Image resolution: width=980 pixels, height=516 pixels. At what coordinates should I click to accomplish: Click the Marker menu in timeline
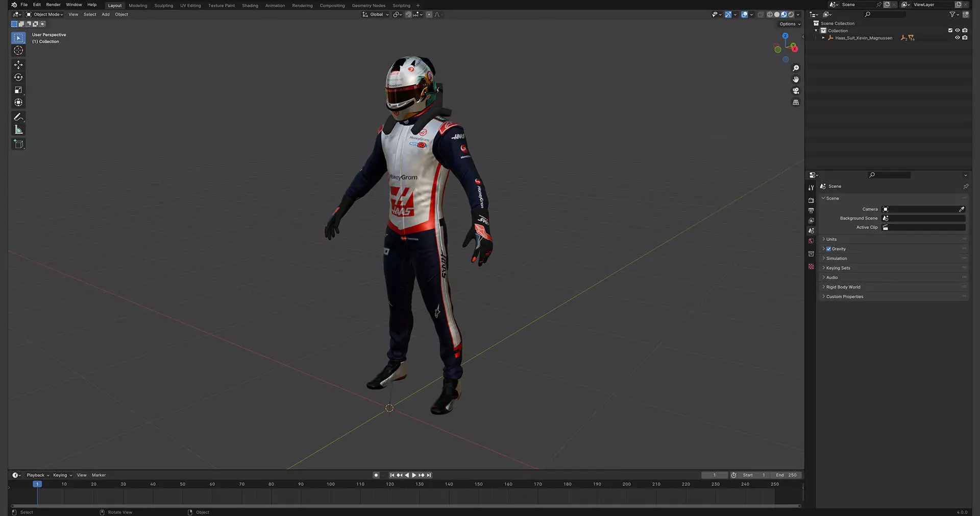click(99, 475)
